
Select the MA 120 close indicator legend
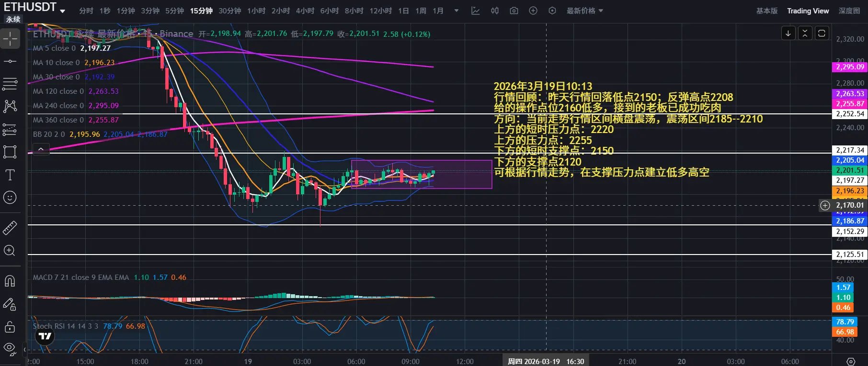(76, 91)
